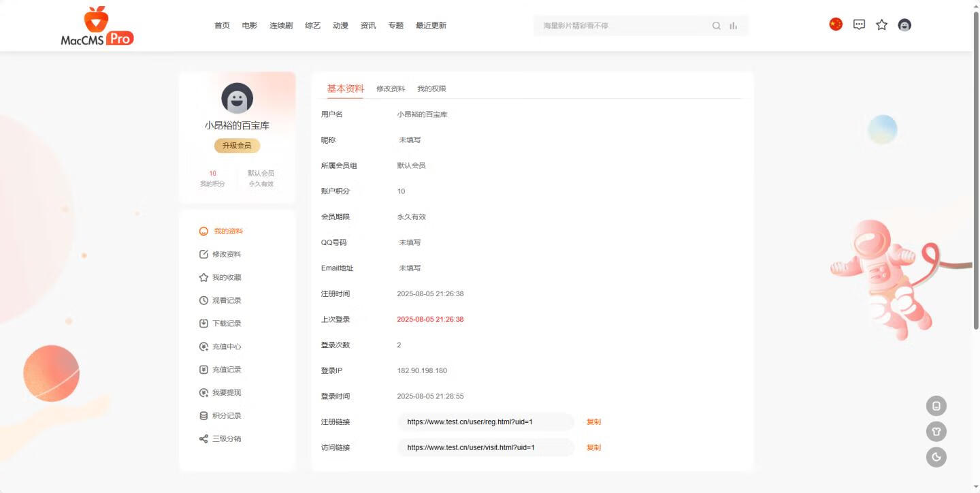Image resolution: width=980 pixels, height=493 pixels.
Task: Open 充值中心 label in sidebar
Action: point(227,347)
